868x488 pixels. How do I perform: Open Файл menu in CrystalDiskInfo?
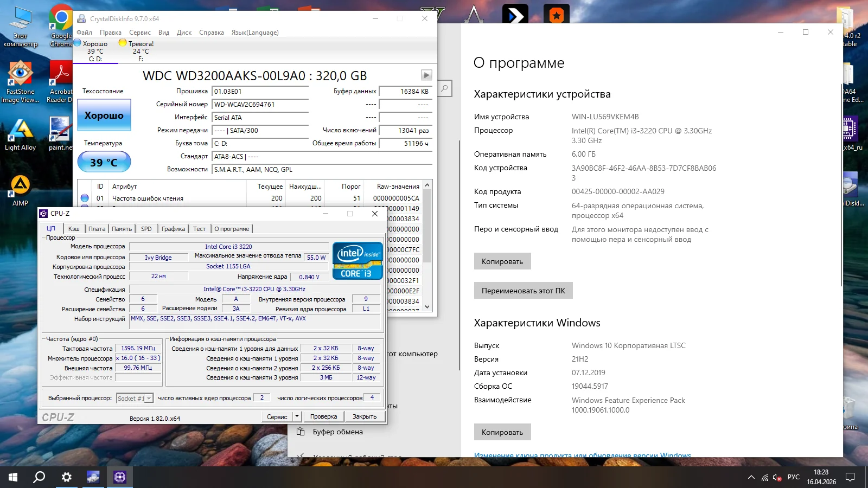(x=84, y=33)
